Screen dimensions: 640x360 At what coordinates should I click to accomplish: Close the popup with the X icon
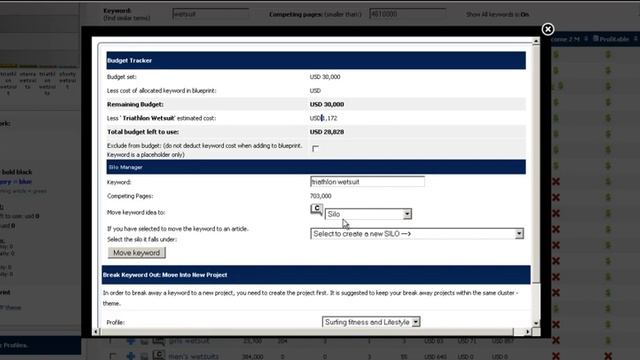[548, 29]
